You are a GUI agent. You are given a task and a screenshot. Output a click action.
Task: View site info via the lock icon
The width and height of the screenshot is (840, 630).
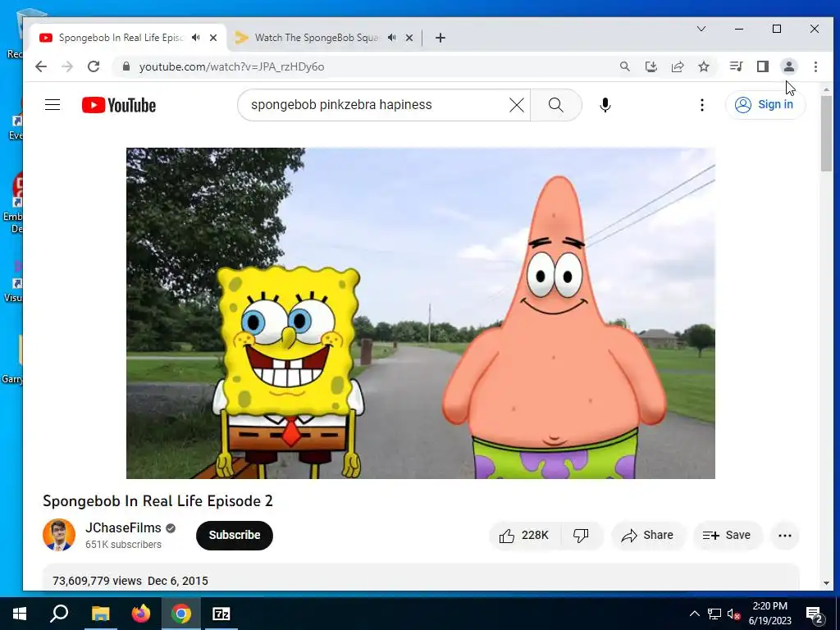tap(126, 66)
